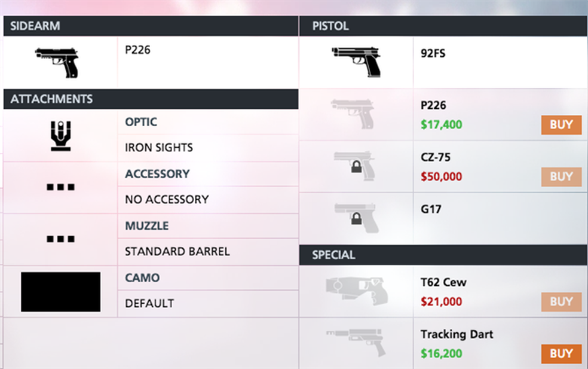
Task: Select the Standard Barrel muzzle option
Action: tap(177, 251)
